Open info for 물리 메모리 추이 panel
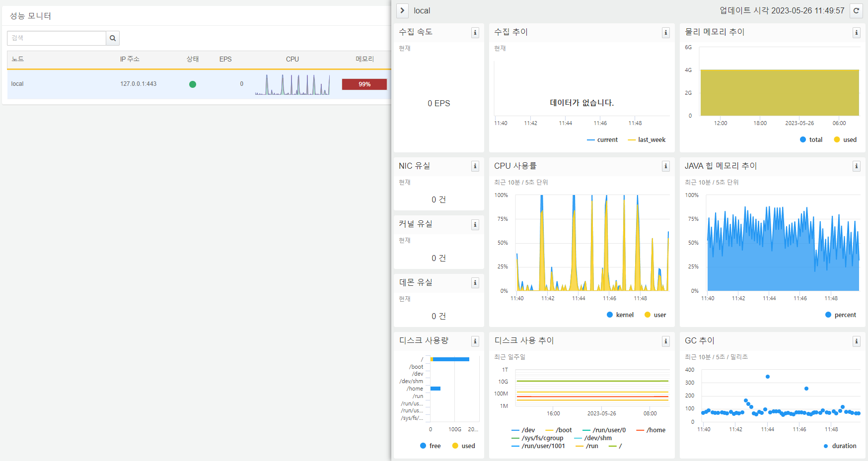This screenshot has width=868, height=461. (857, 33)
